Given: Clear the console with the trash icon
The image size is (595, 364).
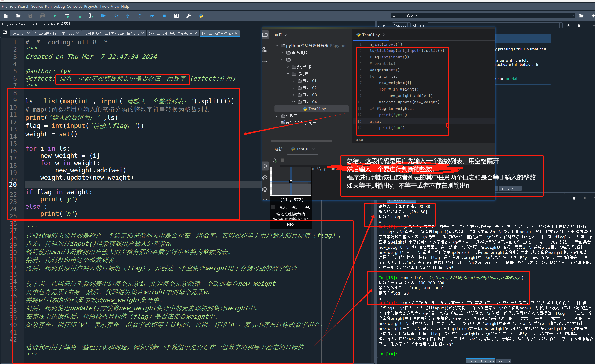Looking at the screenshot, I should point(574,198).
